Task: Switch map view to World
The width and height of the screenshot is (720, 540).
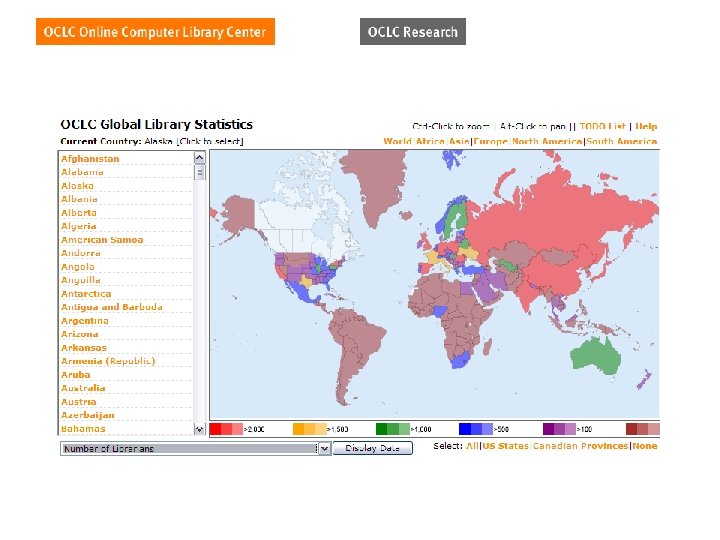Action: coord(397,141)
